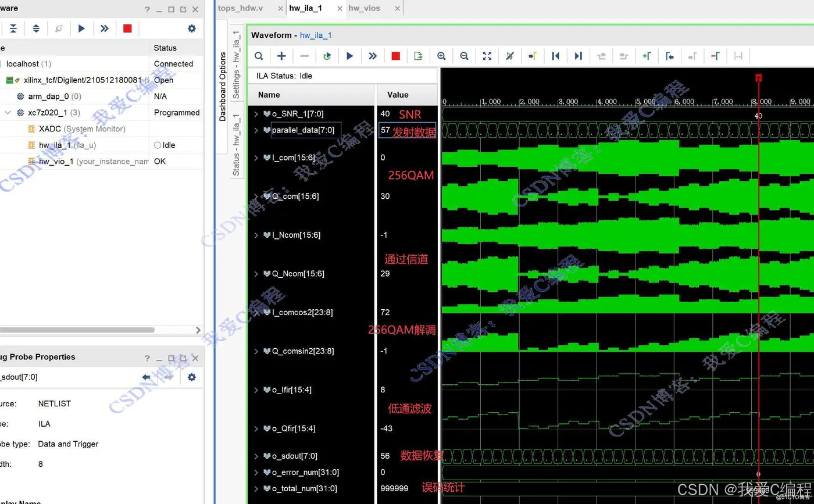Open the hw_vios tab

point(364,8)
